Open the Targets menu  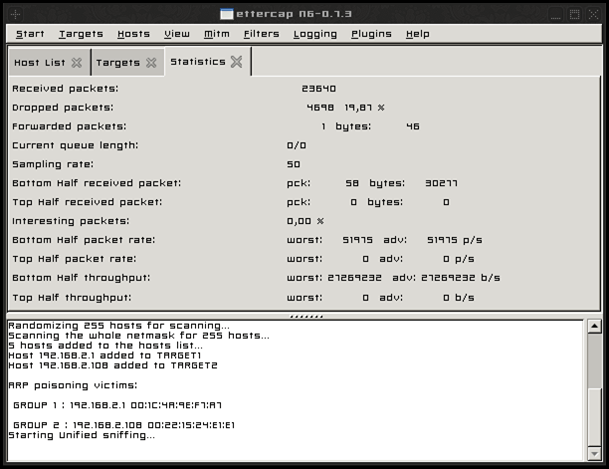(81, 34)
